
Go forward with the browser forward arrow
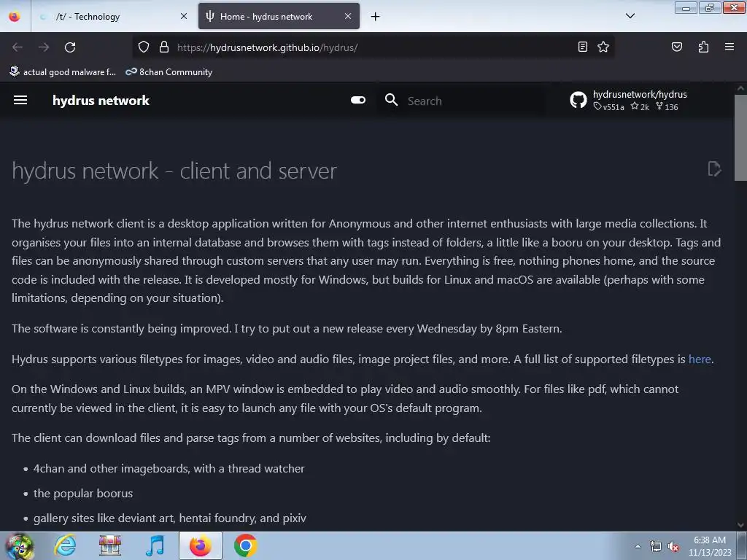pyautogui.click(x=44, y=47)
